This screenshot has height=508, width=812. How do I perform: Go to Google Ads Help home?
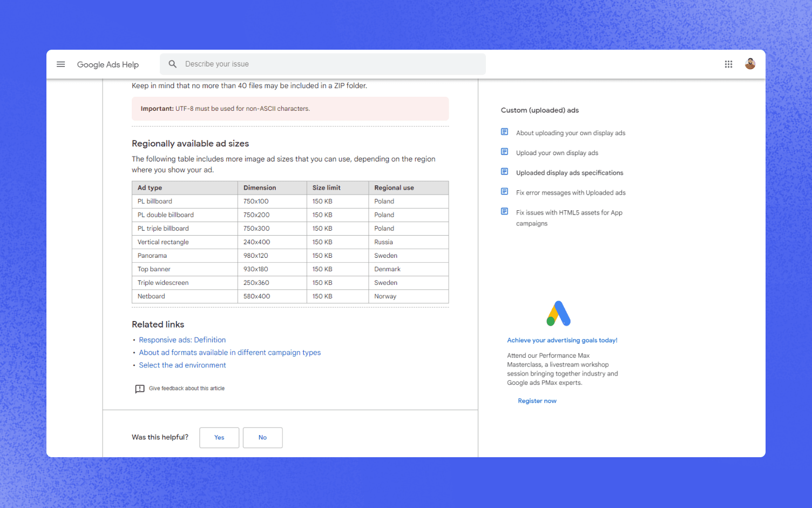click(x=108, y=64)
